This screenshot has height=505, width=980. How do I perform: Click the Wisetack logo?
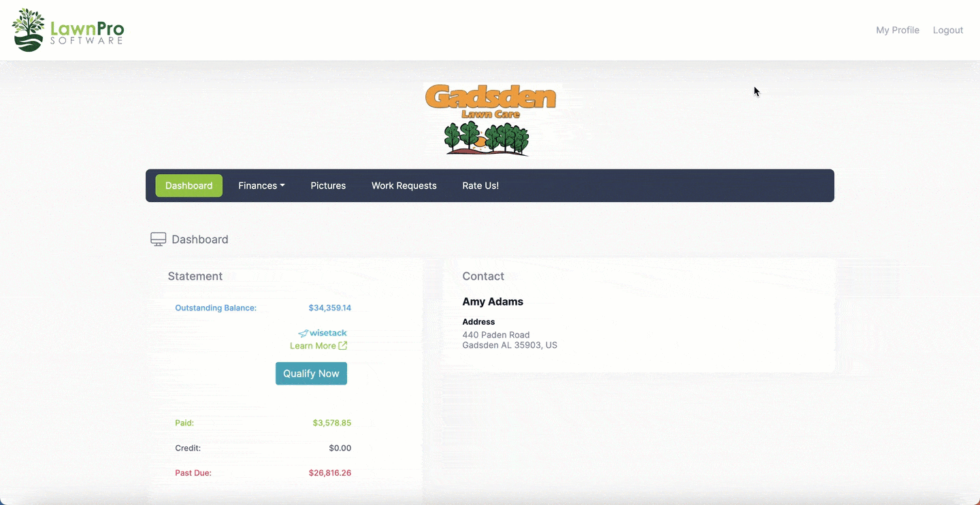click(x=323, y=333)
